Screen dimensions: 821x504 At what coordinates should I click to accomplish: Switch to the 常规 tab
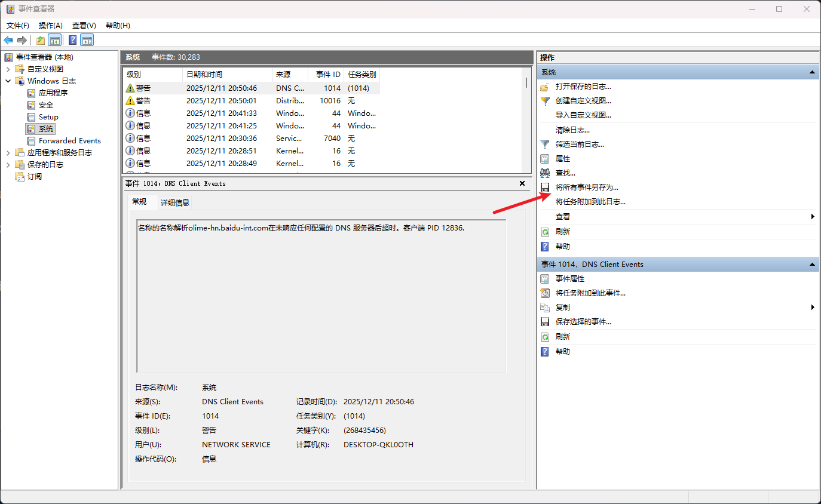click(x=139, y=202)
